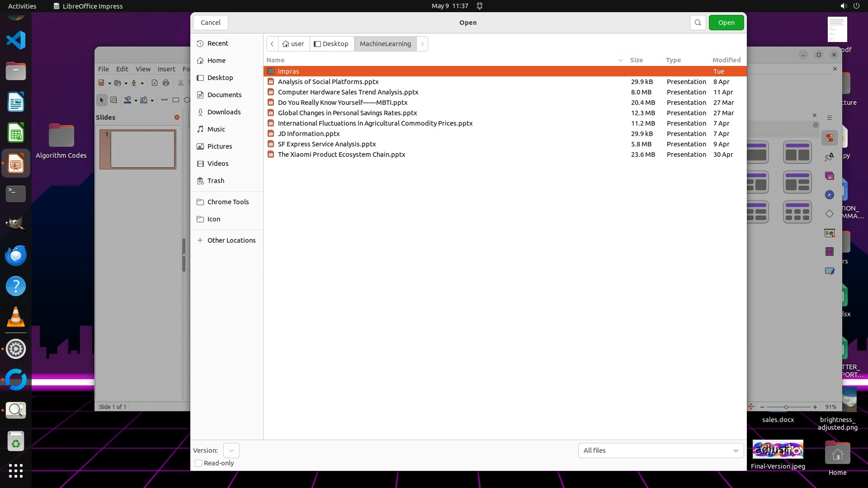Go to the user home path segment

point(293,44)
